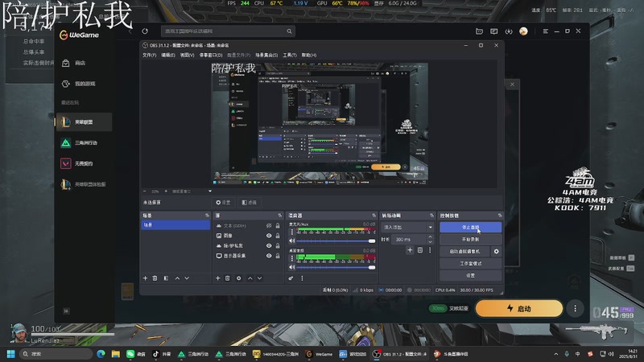
Task: Open WeGame messages icon in header
Action: [494, 31]
